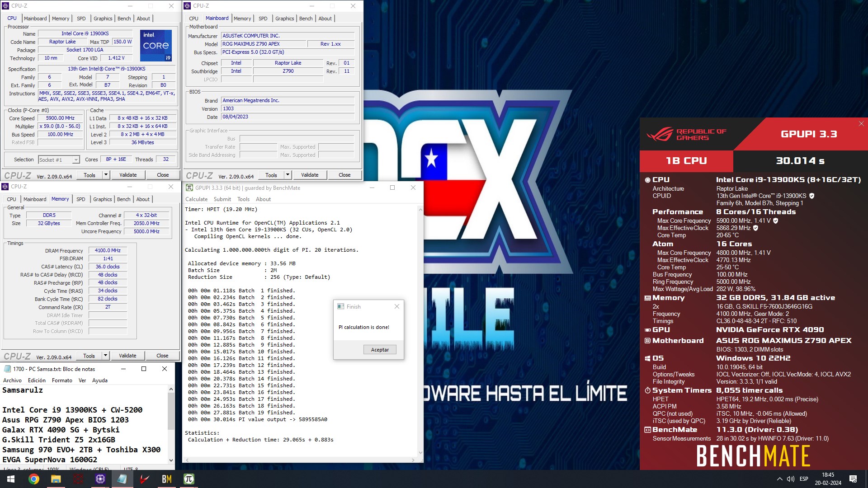Minimize the Notepad window
The height and width of the screenshot is (488, 868).
click(x=123, y=369)
